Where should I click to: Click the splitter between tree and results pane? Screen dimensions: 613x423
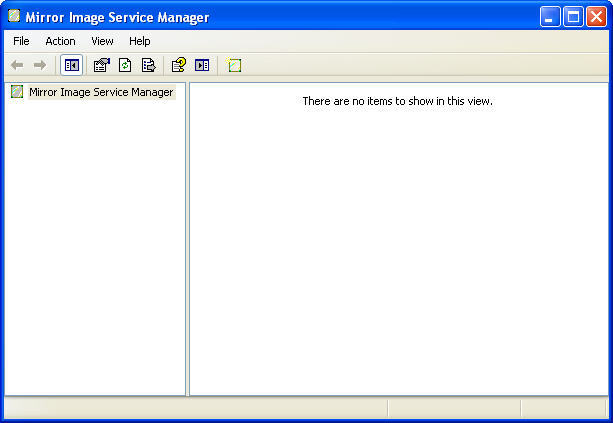(187, 240)
